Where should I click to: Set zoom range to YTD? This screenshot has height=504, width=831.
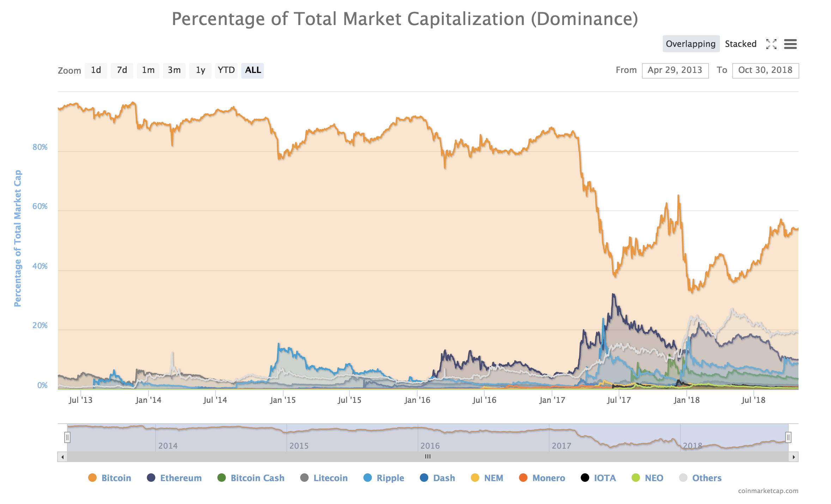[226, 70]
